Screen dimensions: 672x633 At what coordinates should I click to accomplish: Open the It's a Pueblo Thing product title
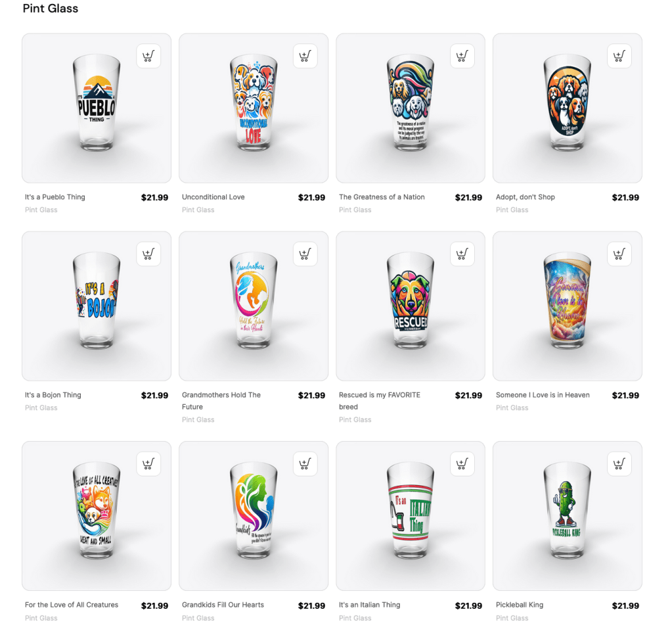point(55,197)
